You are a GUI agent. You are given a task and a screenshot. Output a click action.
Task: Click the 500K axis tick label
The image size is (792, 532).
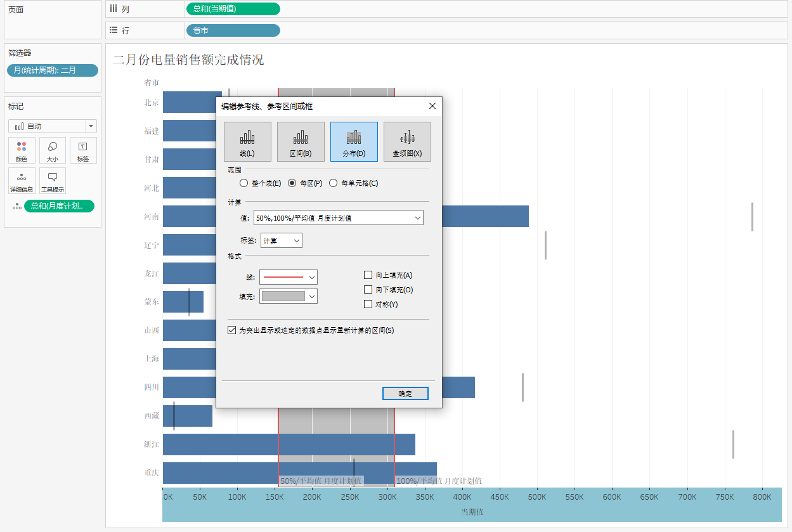pyautogui.click(x=536, y=497)
